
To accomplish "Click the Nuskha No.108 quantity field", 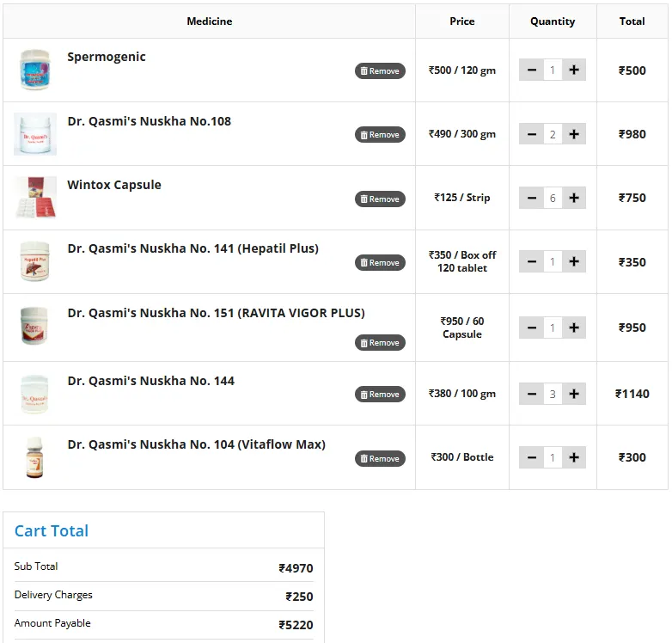I will pyautogui.click(x=553, y=134).
